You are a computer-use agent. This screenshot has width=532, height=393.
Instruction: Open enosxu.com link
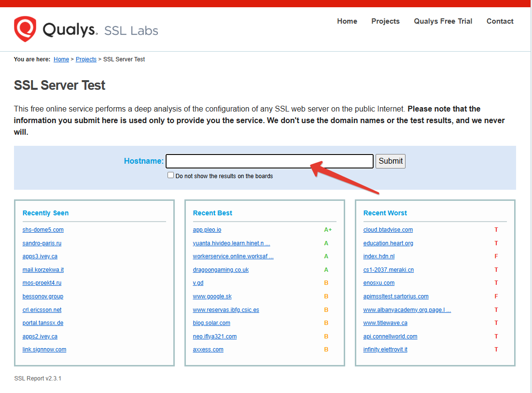[x=379, y=283]
